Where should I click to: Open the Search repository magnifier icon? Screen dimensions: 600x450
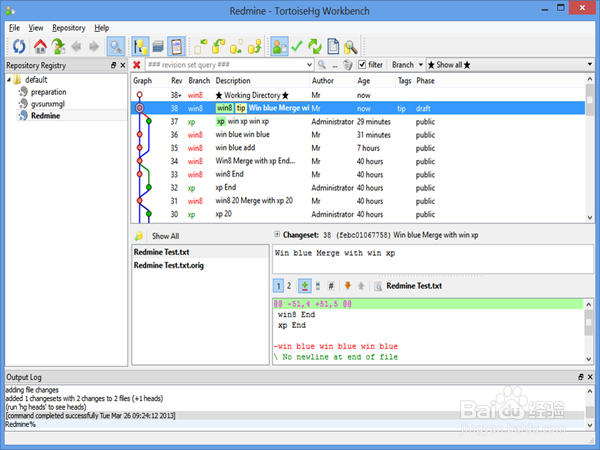pyautogui.click(x=351, y=47)
